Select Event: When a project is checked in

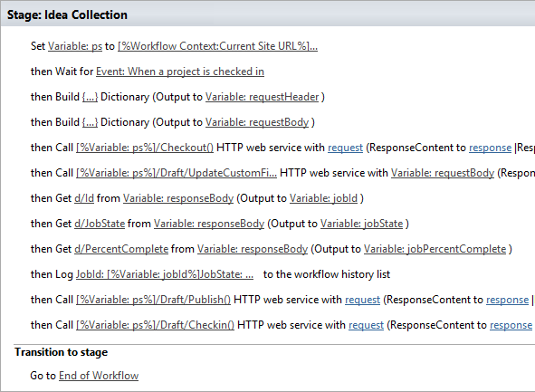pos(180,72)
